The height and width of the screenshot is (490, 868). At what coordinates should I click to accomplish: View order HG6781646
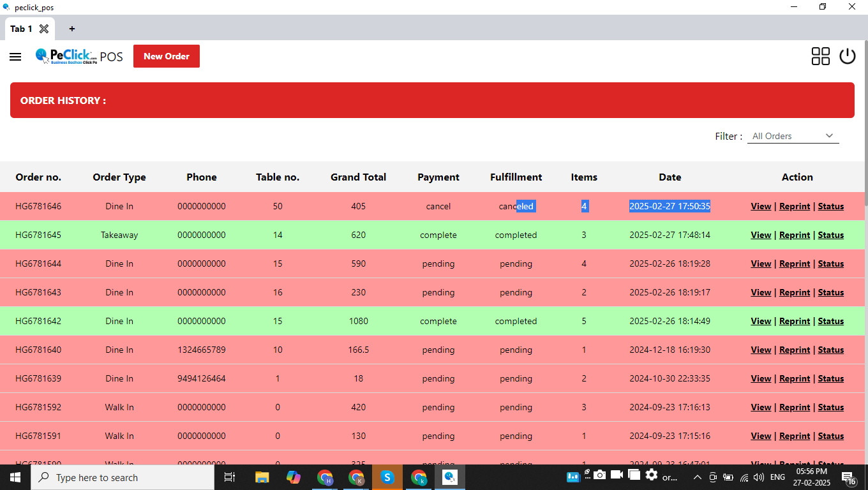(761, 206)
